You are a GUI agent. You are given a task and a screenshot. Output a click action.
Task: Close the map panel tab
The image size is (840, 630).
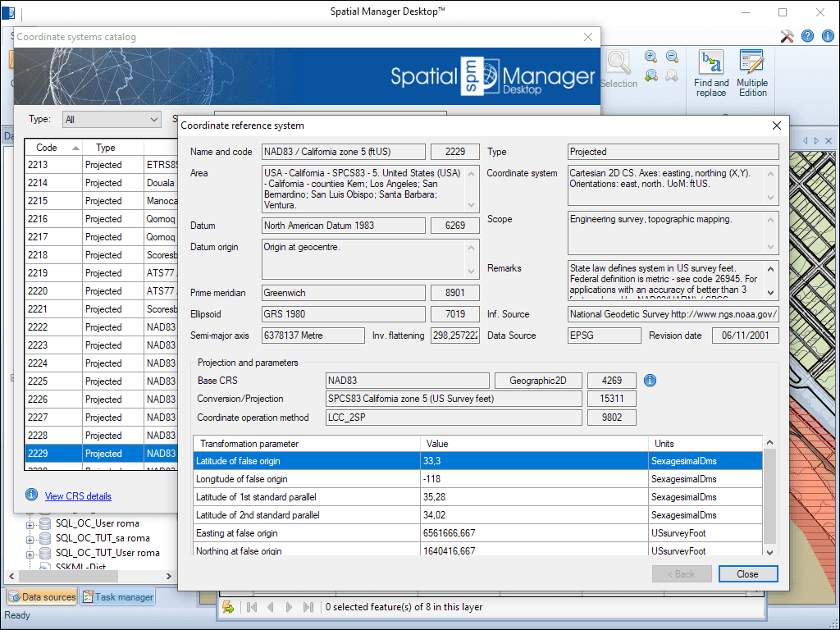(829, 140)
